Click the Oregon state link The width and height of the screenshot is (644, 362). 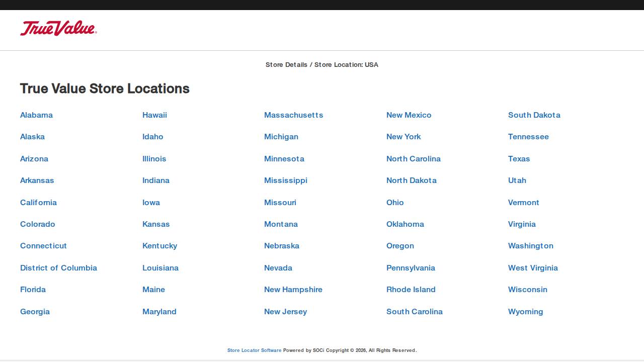coord(400,245)
